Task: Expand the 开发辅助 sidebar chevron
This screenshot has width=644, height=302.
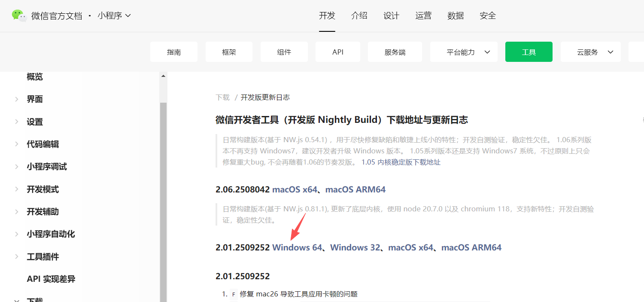Action: (17, 211)
